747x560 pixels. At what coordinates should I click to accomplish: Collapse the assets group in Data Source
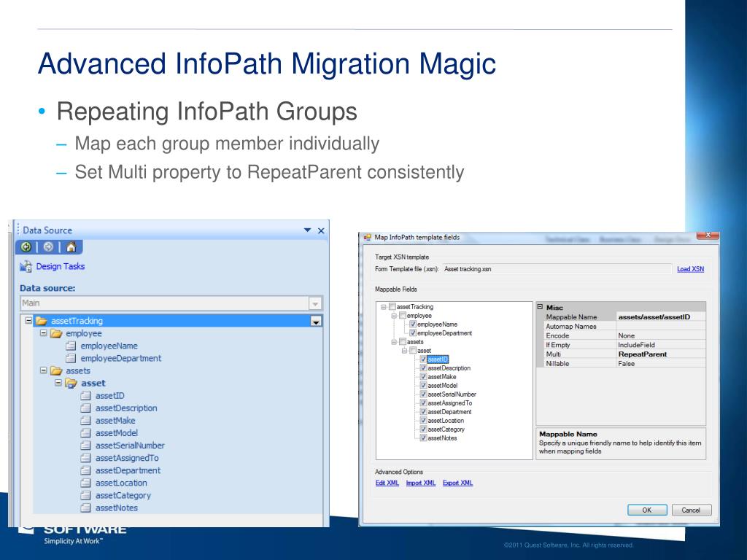(43, 370)
